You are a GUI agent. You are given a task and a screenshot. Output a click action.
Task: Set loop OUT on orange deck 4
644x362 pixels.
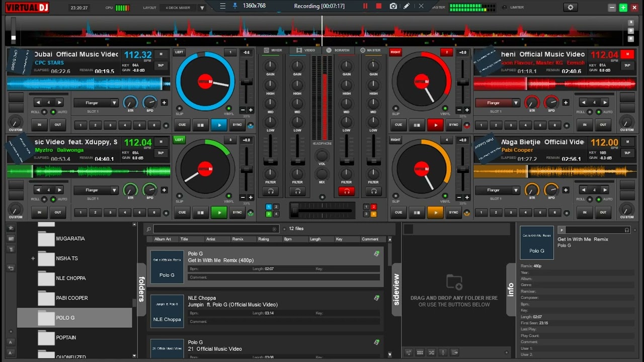point(603,212)
